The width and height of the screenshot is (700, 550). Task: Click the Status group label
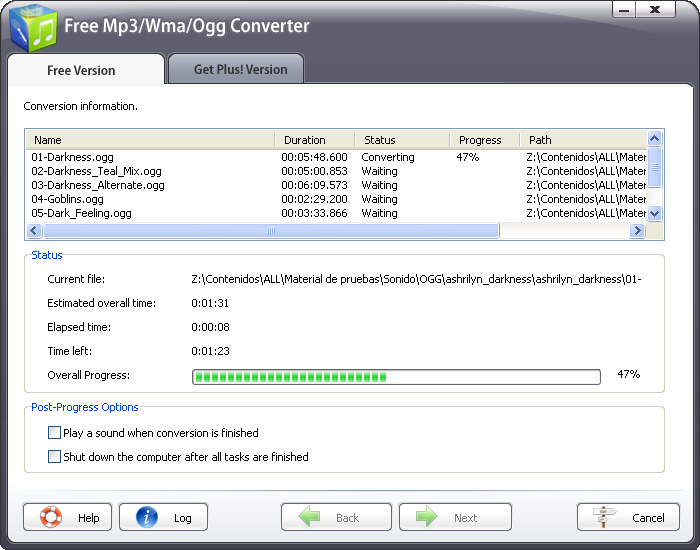click(47, 255)
